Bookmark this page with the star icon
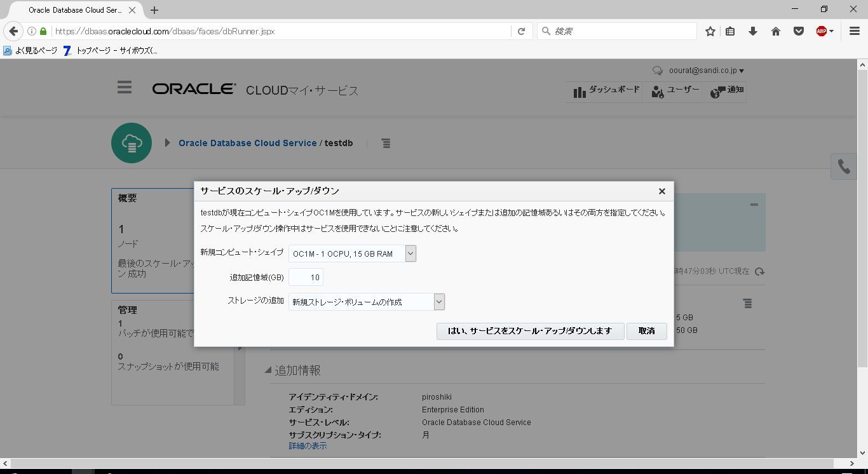The height and width of the screenshot is (474, 868). [710, 31]
